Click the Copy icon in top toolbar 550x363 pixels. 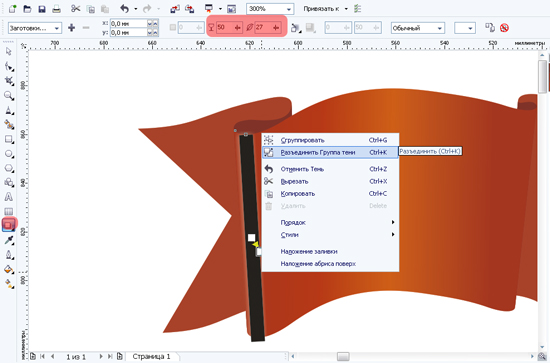[x=91, y=9]
